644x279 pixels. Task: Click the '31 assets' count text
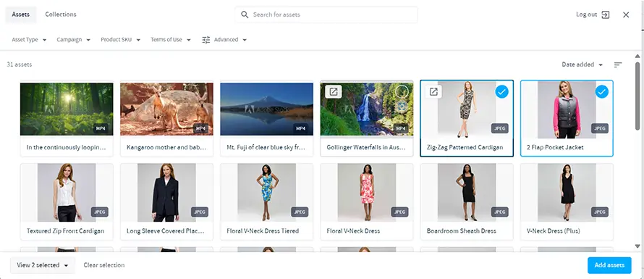click(20, 64)
